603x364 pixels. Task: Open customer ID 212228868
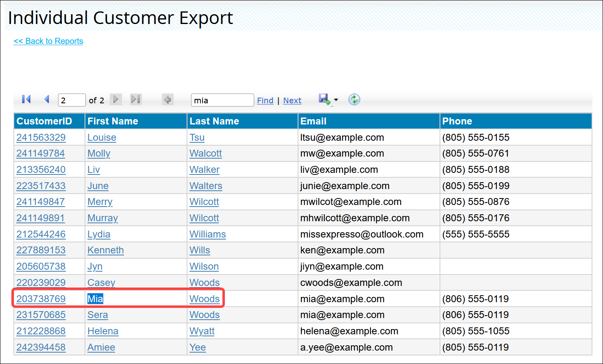click(41, 331)
